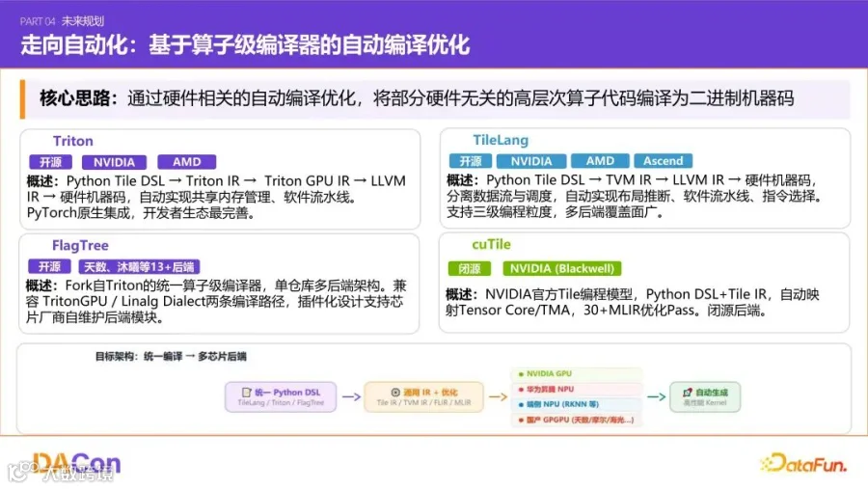
Task: Click the line 'PyTorch原生集成，开发者生态最完善'
Action: (x=141, y=213)
